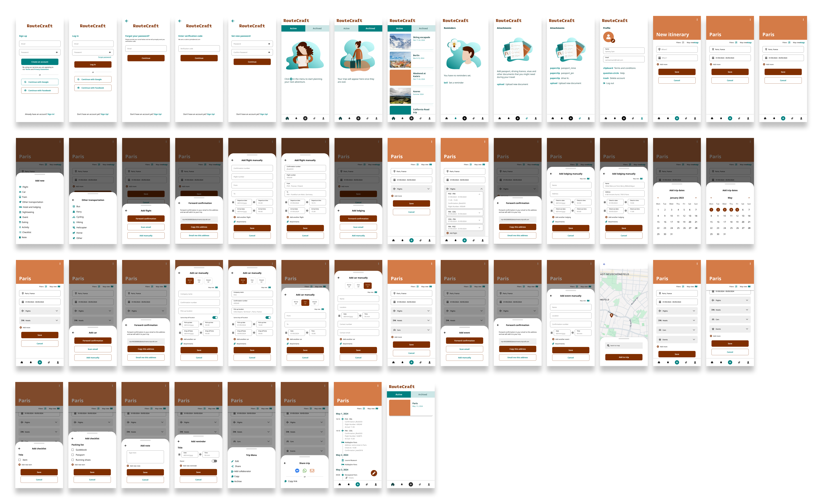Image resolution: width=823 pixels, height=504 pixels.
Task: Check the Guidebook item in Packing list
Action: pyautogui.click(x=73, y=450)
